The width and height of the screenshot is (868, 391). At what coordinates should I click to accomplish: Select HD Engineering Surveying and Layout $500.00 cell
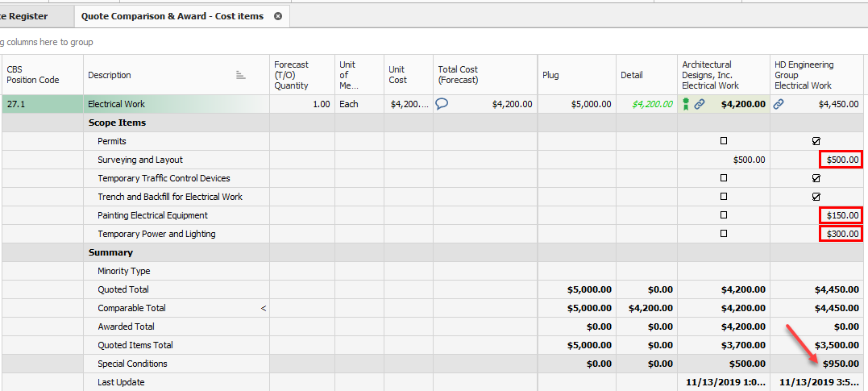tap(841, 160)
